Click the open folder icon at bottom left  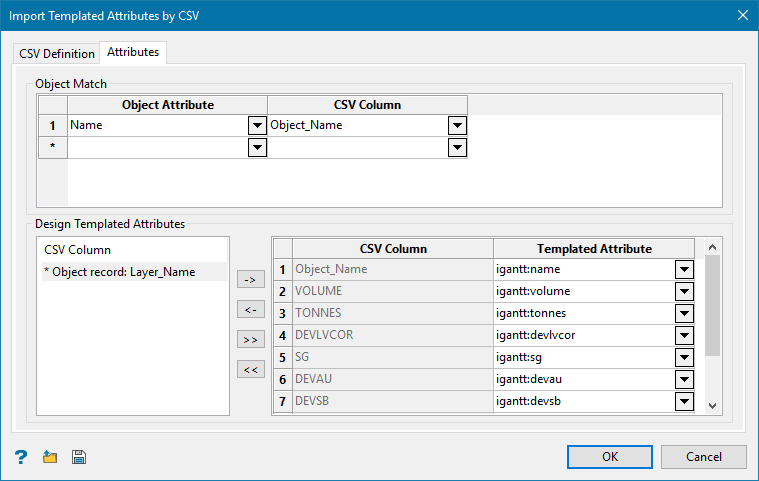[50, 457]
